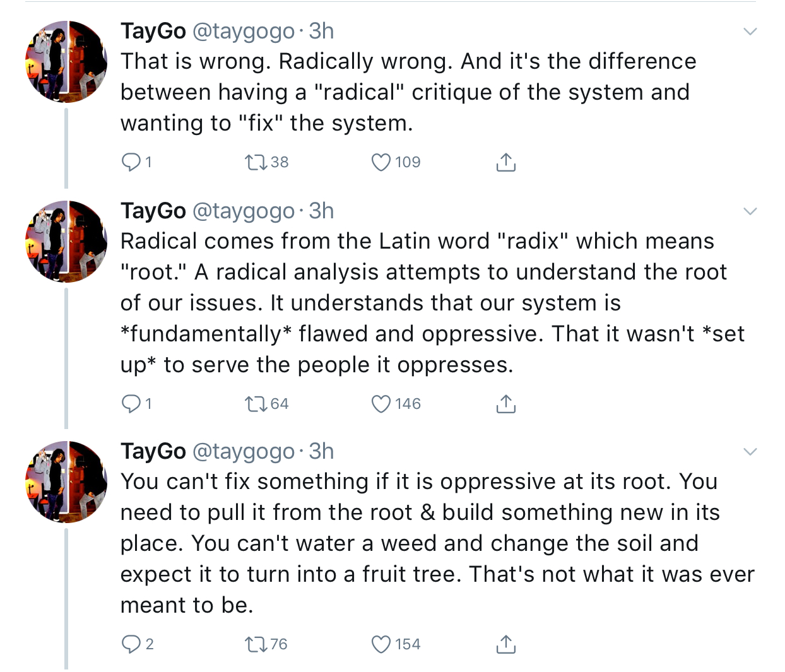Retweet the tweet with 38 retweets
The image size is (785, 672).
point(256,162)
